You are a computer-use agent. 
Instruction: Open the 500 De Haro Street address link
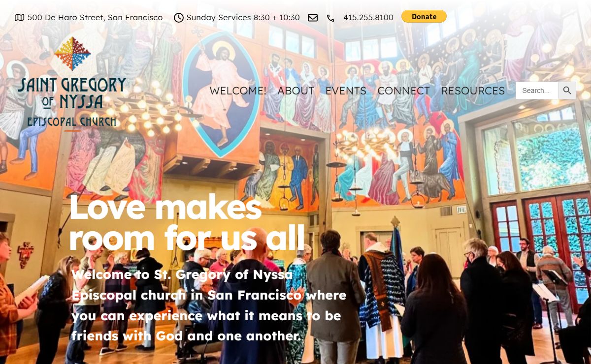pyautogui.click(x=95, y=18)
